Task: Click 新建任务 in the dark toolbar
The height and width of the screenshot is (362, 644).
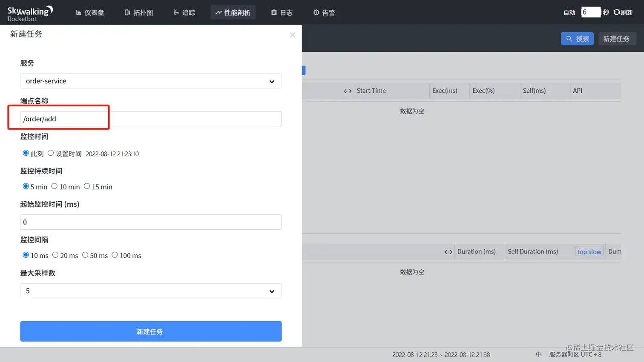Action: pyautogui.click(x=616, y=39)
